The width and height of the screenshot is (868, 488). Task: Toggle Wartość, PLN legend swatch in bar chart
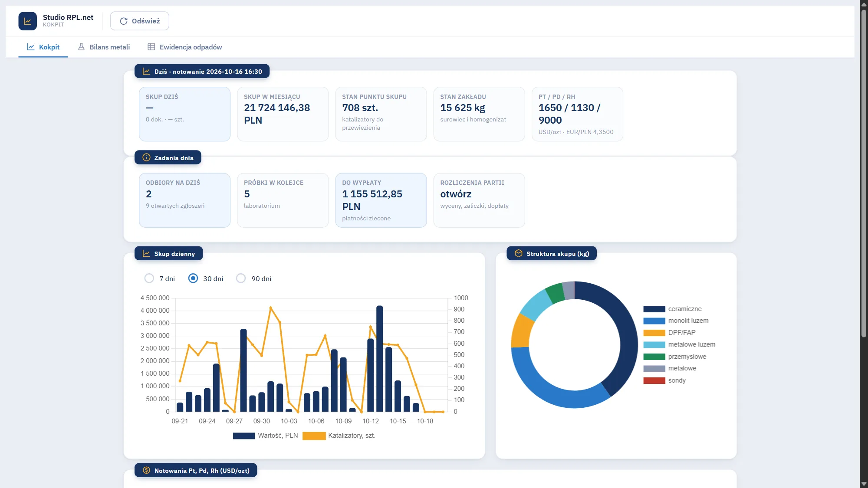244,436
